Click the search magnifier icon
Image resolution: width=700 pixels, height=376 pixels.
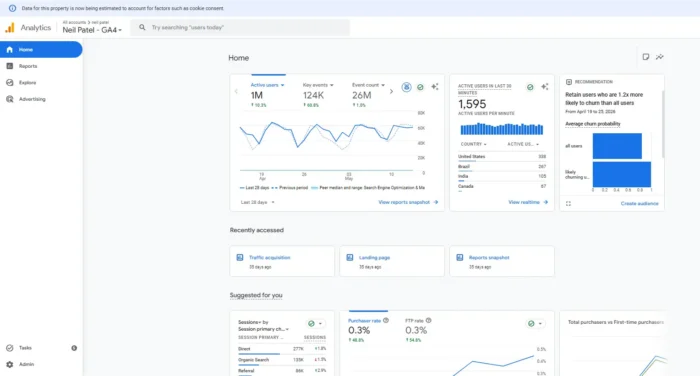point(142,27)
